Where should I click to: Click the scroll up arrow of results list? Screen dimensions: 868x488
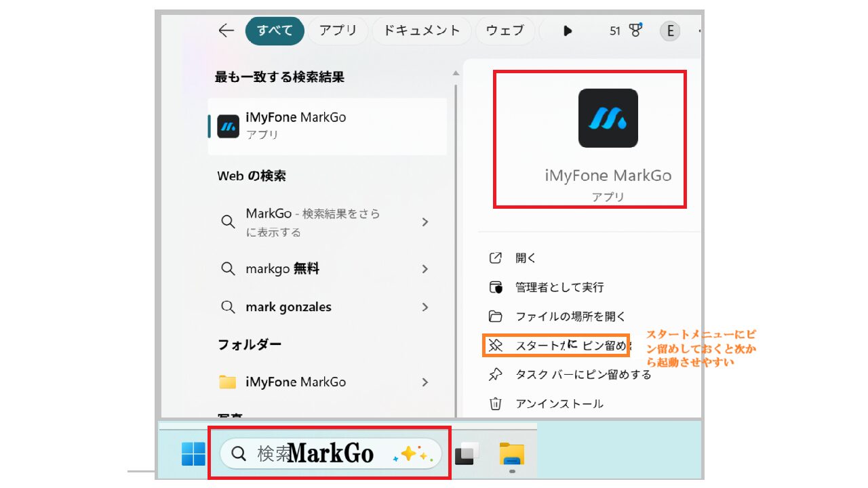pos(456,73)
